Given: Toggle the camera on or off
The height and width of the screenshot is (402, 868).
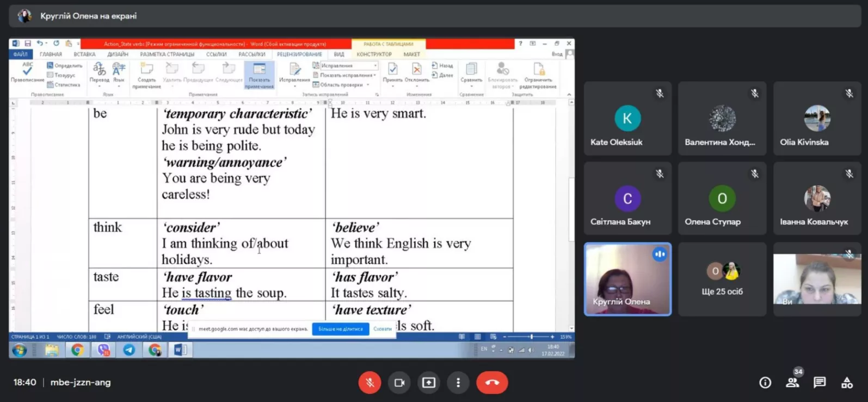Looking at the screenshot, I should 399,383.
